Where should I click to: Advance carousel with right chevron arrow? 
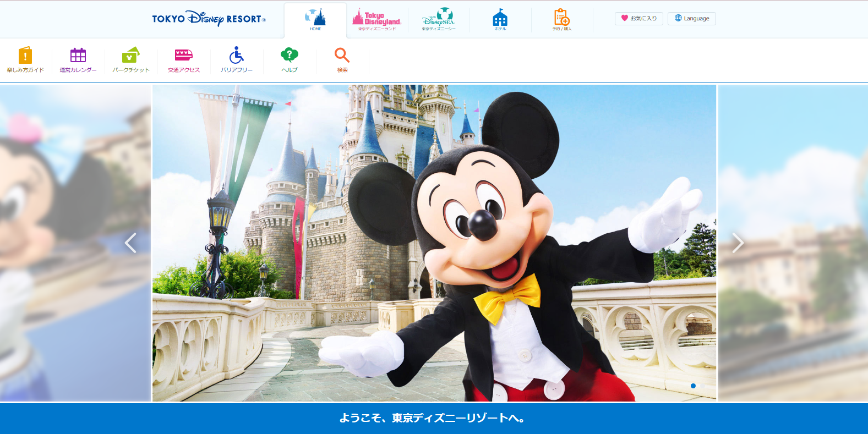[x=738, y=243]
